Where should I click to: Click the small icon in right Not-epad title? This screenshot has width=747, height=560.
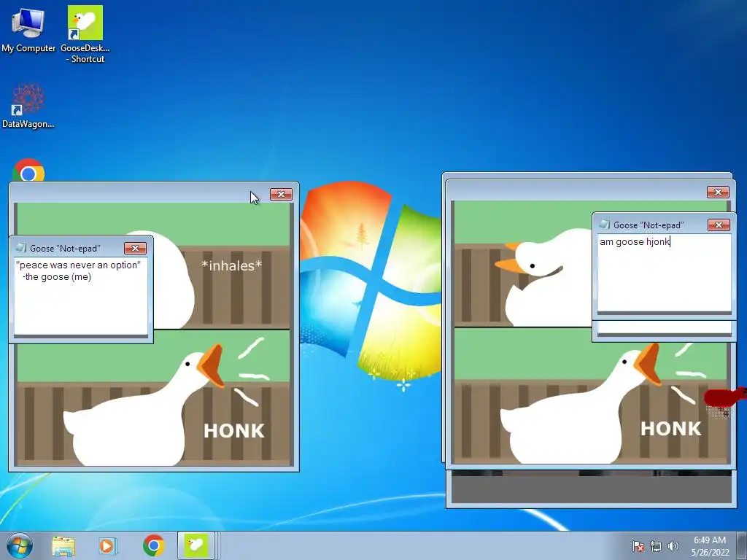pyautogui.click(x=604, y=225)
